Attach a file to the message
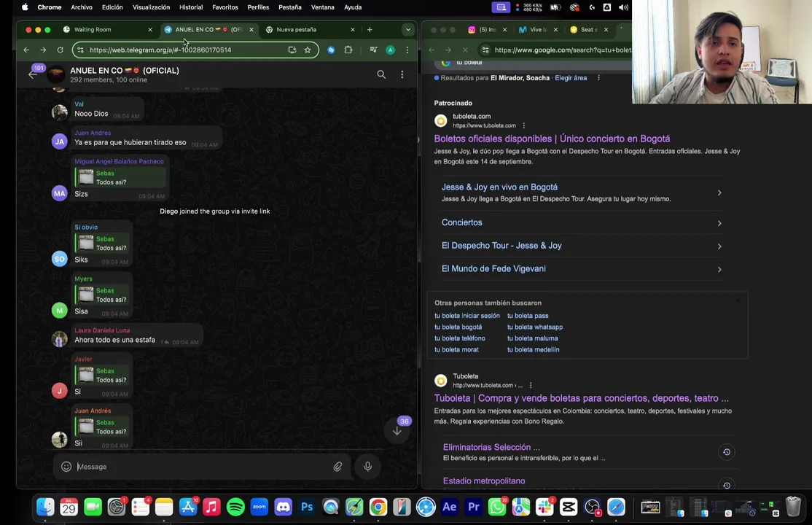 tap(337, 467)
